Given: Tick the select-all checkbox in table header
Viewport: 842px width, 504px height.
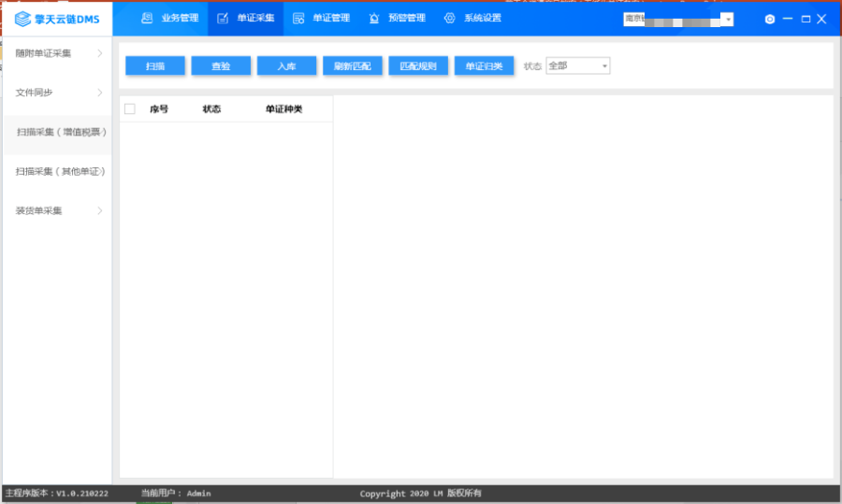Looking at the screenshot, I should (x=130, y=109).
